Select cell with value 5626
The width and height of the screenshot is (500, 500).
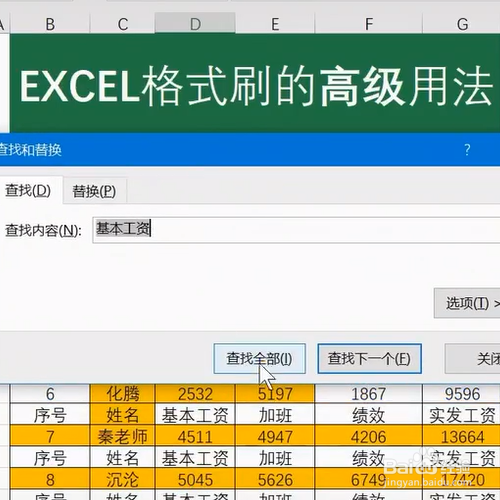pyautogui.click(x=275, y=479)
